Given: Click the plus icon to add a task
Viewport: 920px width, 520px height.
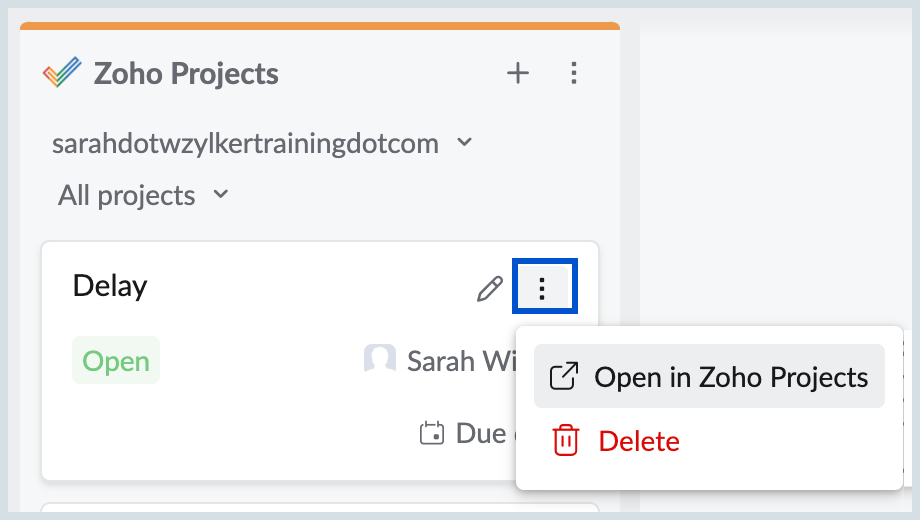Looking at the screenshot, I should coord(517,73).
